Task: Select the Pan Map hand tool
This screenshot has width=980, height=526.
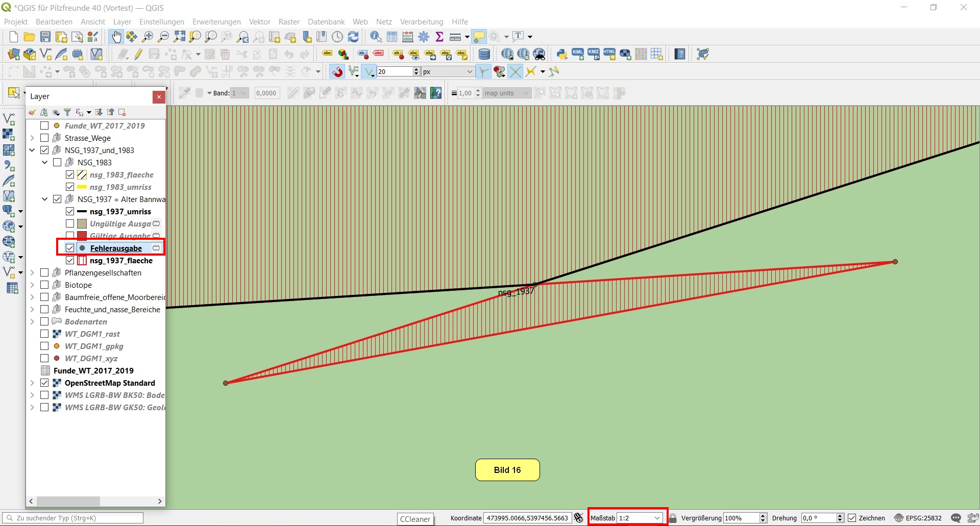Action: pos(116,37)
